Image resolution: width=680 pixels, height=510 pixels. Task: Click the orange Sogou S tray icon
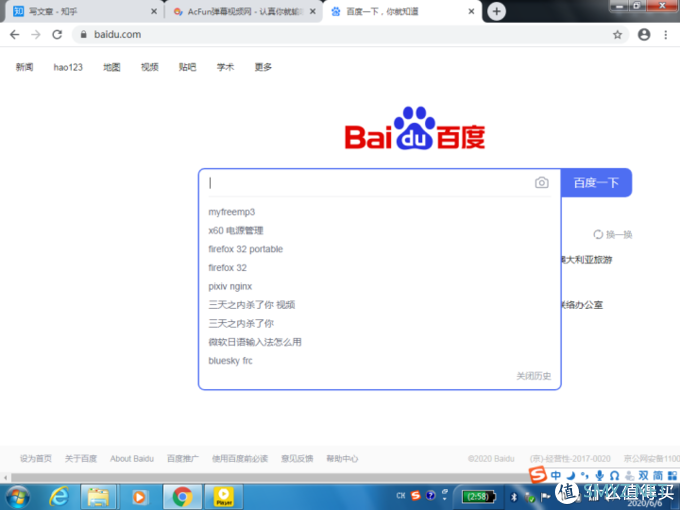point(415,495)
